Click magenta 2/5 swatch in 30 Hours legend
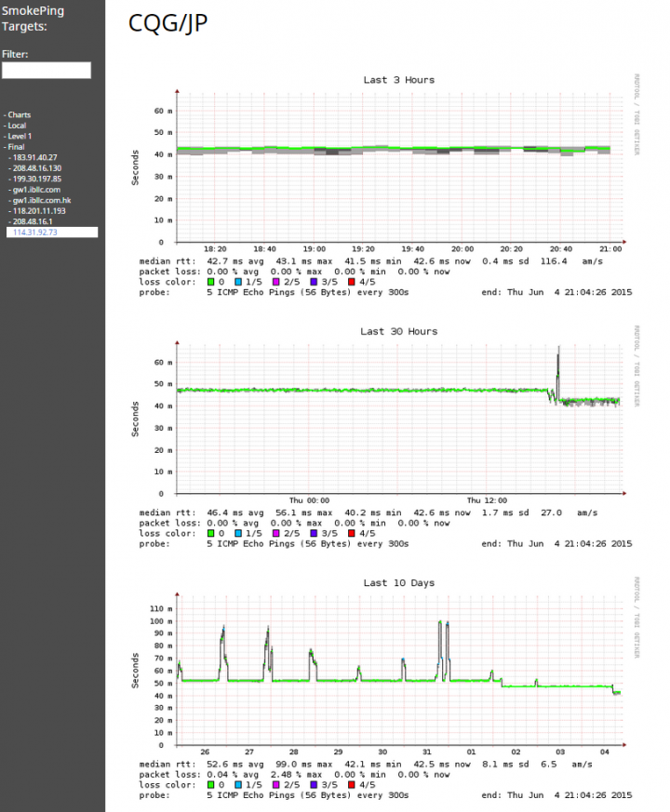This screenshot has width=670, height=812. pyautogui.click(x=275, y=533)
